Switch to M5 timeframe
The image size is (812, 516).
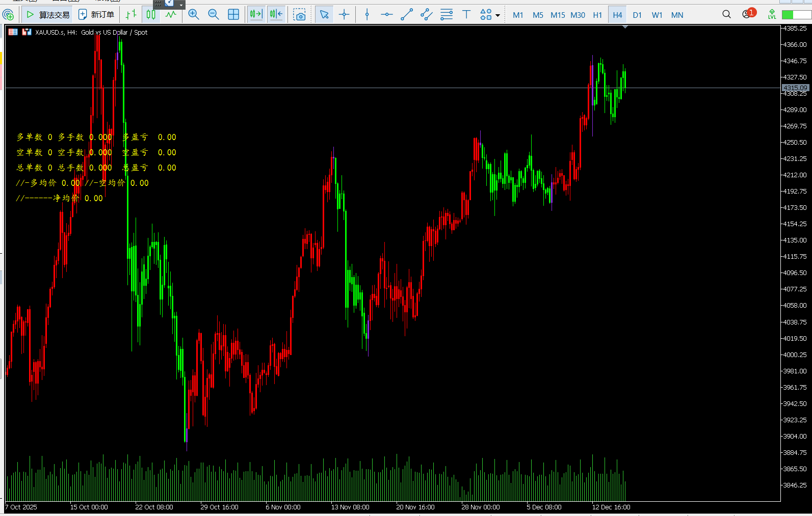click(538, 15)
